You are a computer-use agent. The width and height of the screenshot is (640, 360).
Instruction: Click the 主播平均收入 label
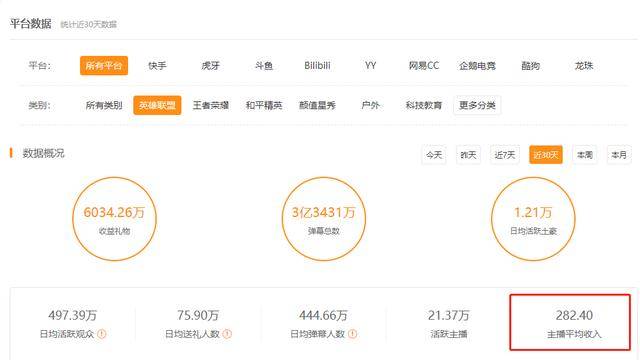tap(574, 334)
